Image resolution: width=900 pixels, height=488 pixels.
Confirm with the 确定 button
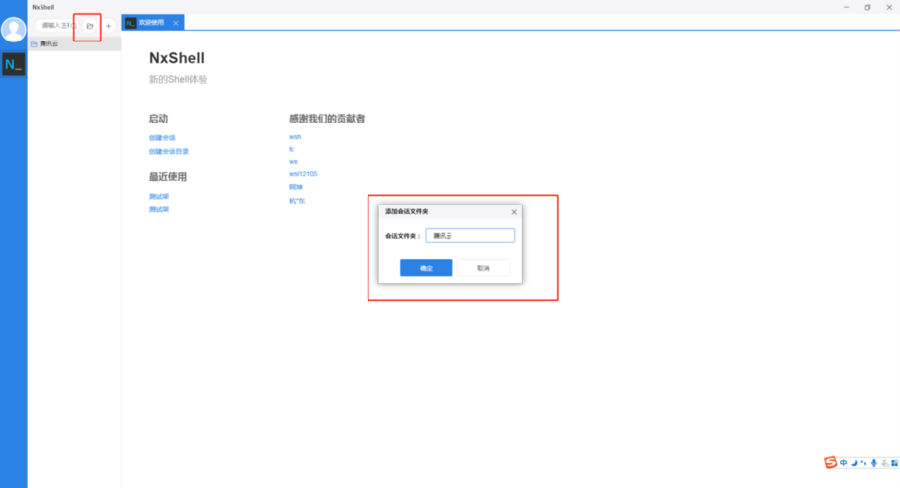pos(426,268)
